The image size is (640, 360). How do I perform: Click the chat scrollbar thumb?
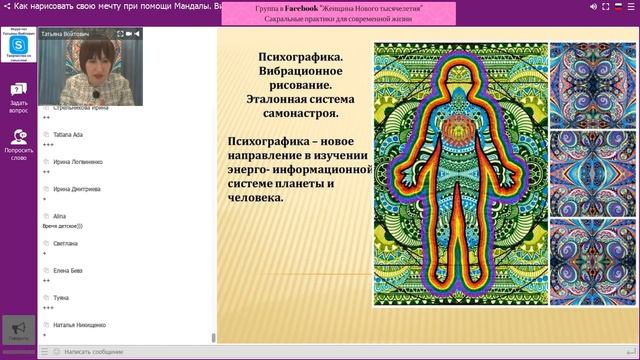(213, 338)
